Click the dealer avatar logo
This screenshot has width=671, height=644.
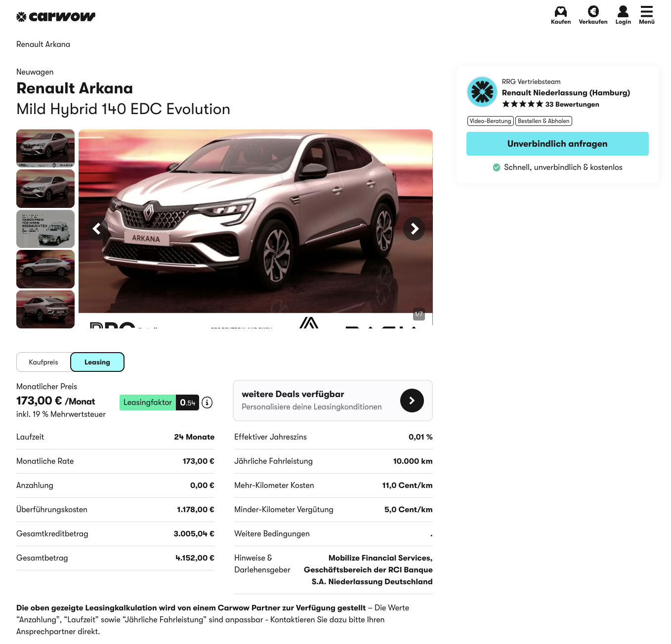pyautogui.click(x=482, y=92)
